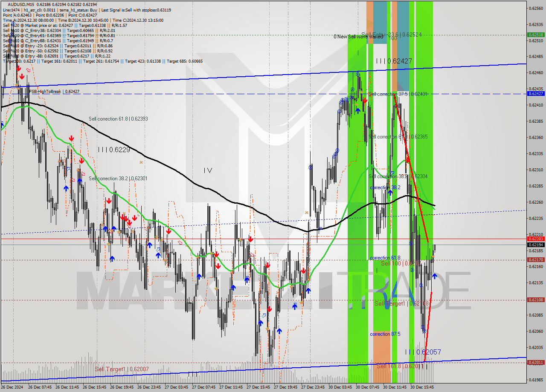546x392 pixels.
Task: Click the 0.62310 price axis value
Action: coord(536,170)
